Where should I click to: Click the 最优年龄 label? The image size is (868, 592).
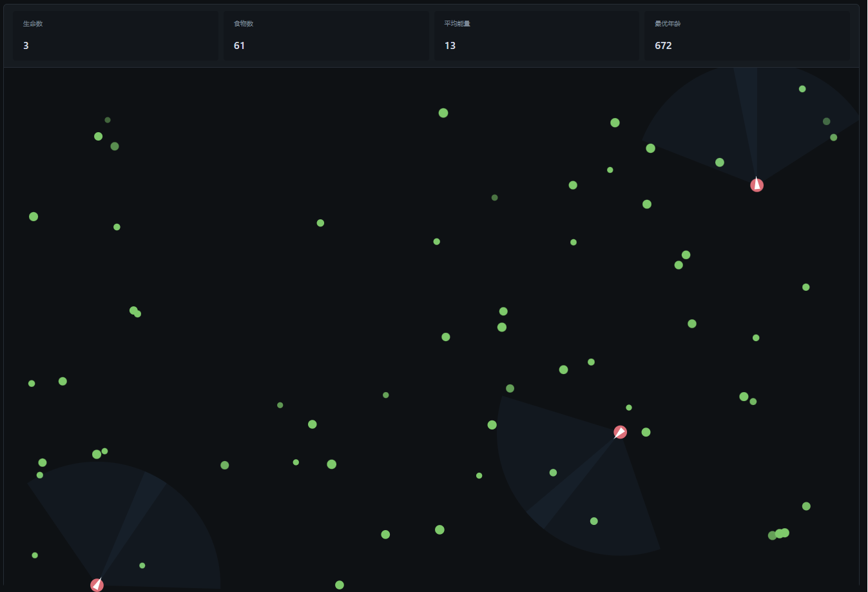tap(668, 24)
